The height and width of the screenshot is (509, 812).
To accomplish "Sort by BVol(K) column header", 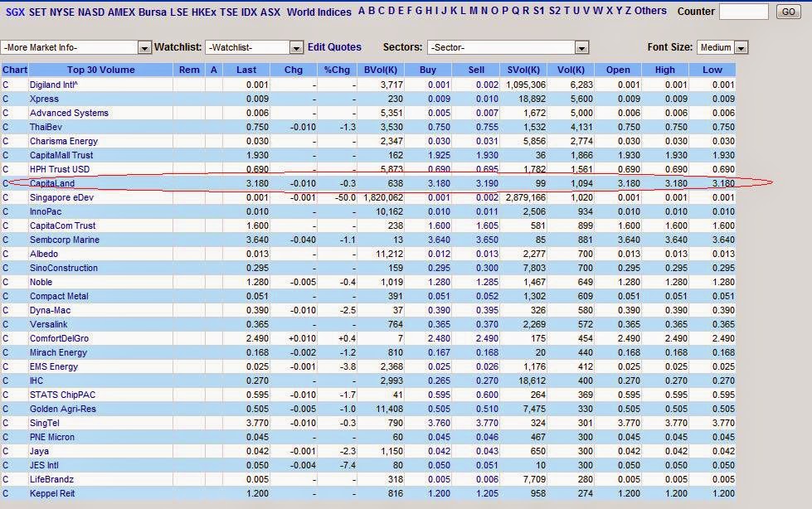I will [x=381, y=70].
